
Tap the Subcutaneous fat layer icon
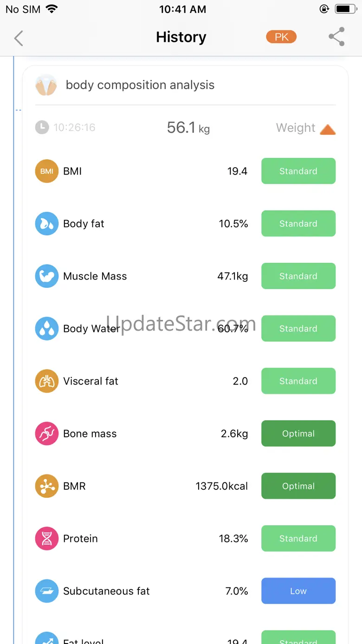click(47, 591)
